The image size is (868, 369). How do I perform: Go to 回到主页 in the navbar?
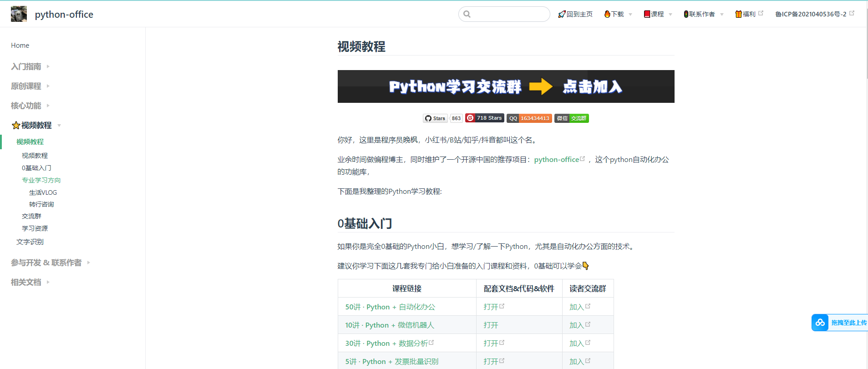point(575,14)
